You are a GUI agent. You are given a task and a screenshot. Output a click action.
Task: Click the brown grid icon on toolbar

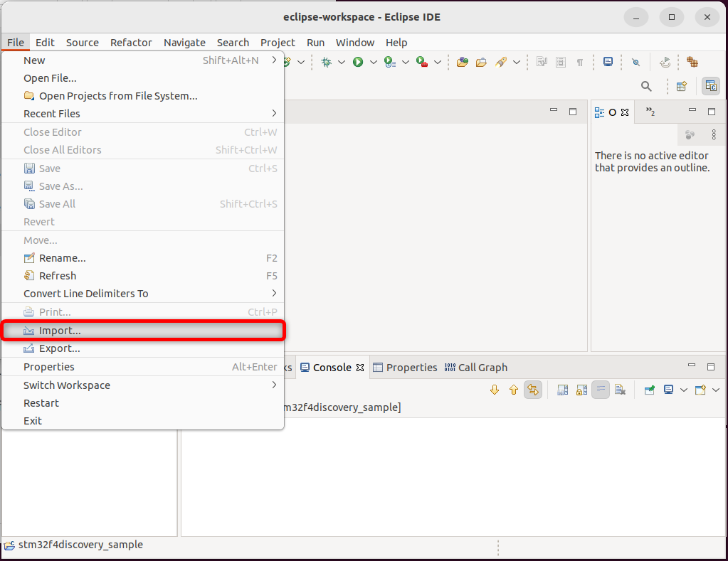pyautogui.click(x=692, y=62)
